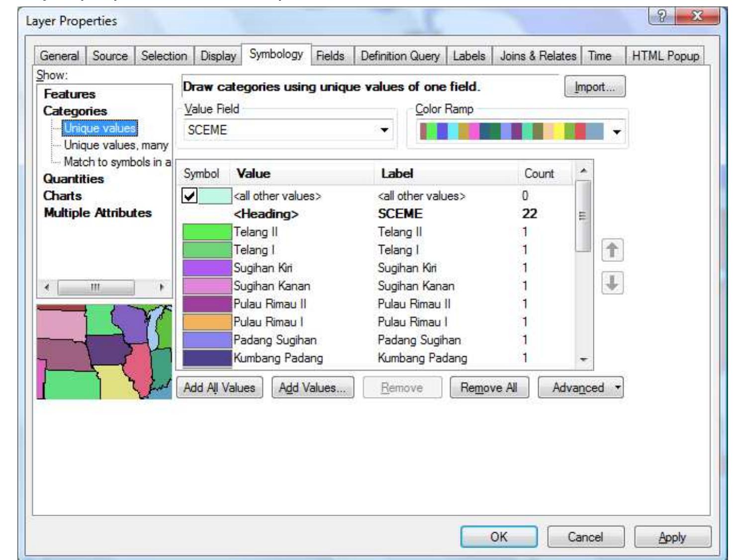Click the Kumbang Padang symbol swatch
This screenshot has height=560, width=733.
(x=207, y=358)
